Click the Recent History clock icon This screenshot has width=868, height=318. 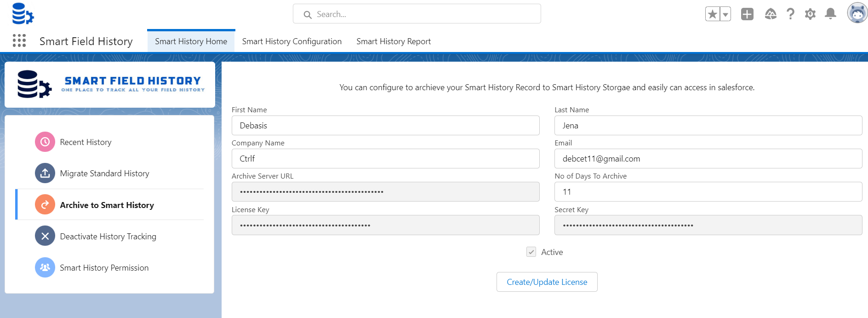pos(45,142)
